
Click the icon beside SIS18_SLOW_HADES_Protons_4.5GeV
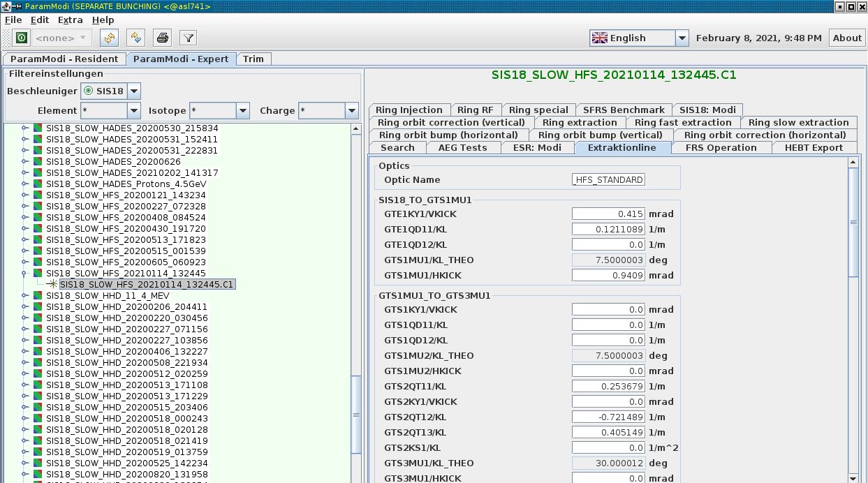coord(38,184)
